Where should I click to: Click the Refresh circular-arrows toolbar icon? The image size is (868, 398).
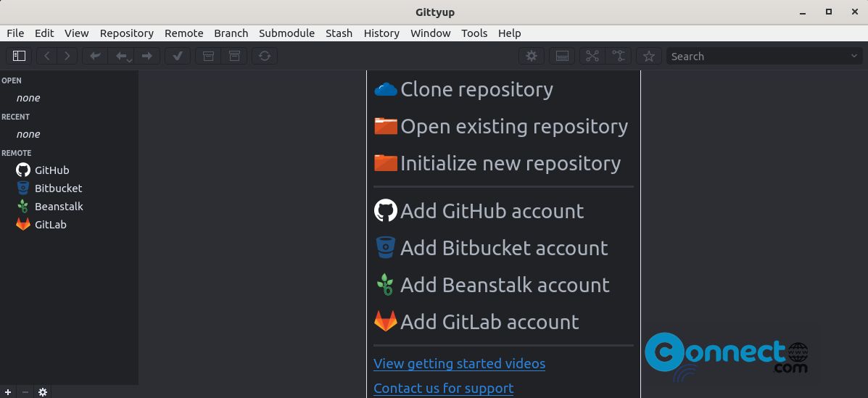[x=265, y=56]
